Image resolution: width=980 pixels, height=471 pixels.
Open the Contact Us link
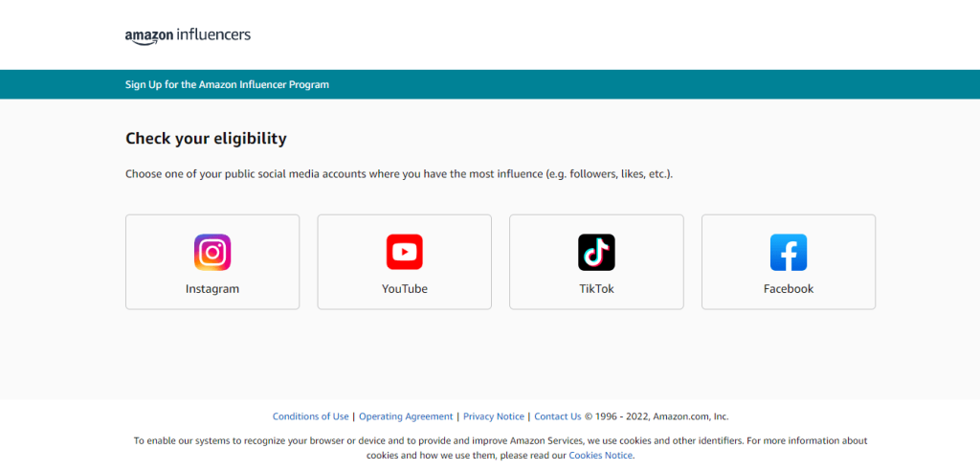[558, 416]
